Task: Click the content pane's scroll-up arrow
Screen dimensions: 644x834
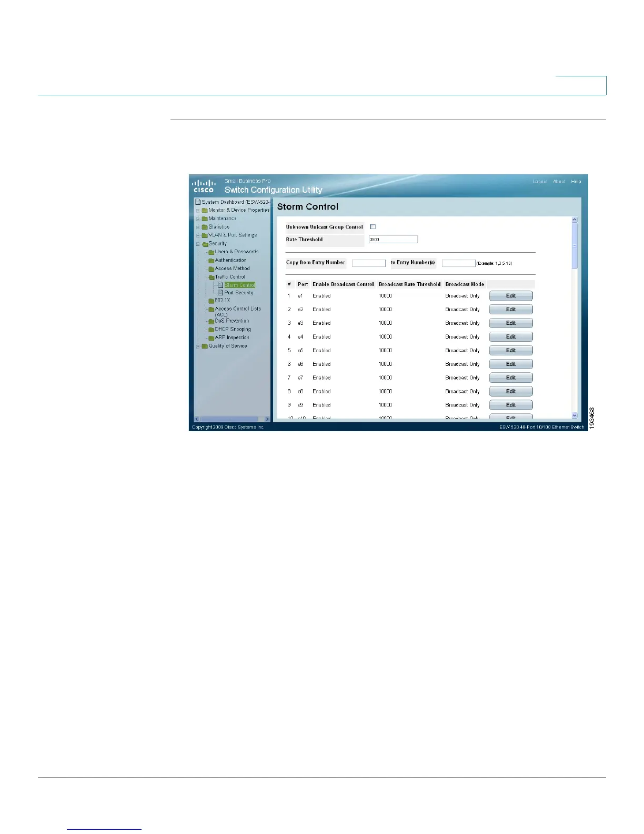Action: click(x=574, y=220)
